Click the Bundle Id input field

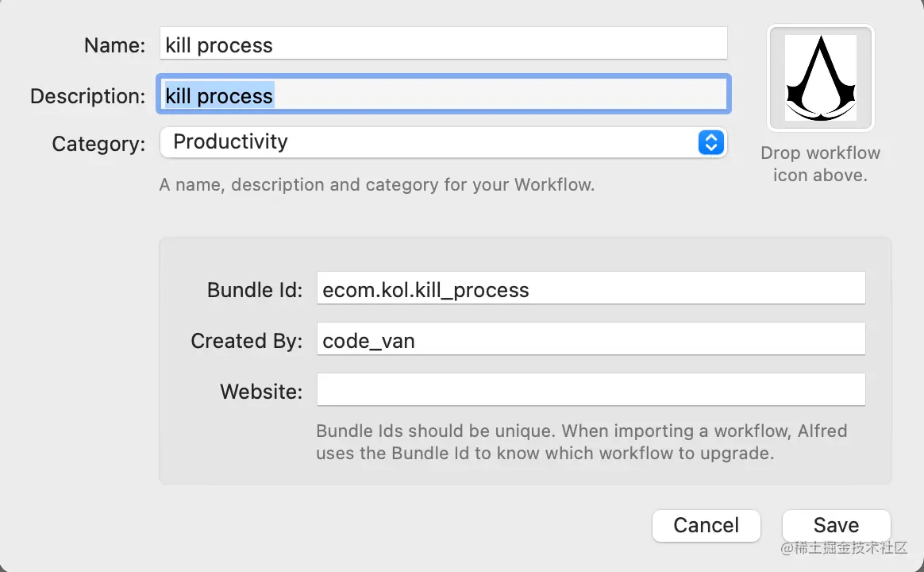[x=590, y=289]
